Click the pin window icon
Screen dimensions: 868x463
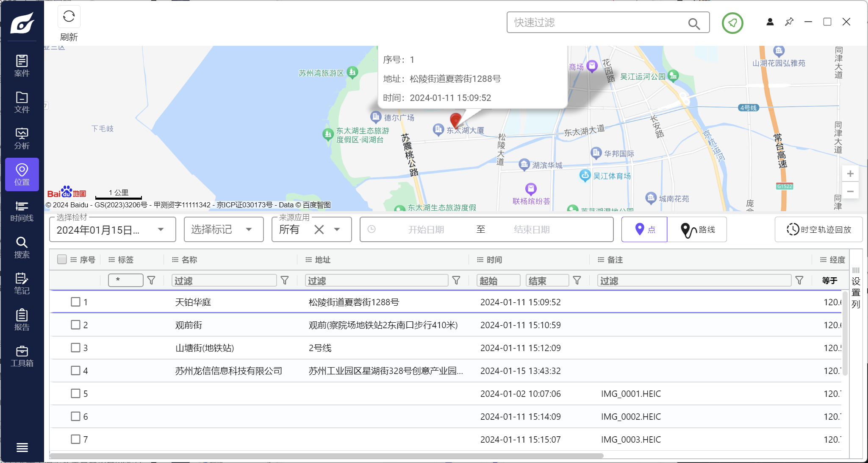[x=789, y=22]
